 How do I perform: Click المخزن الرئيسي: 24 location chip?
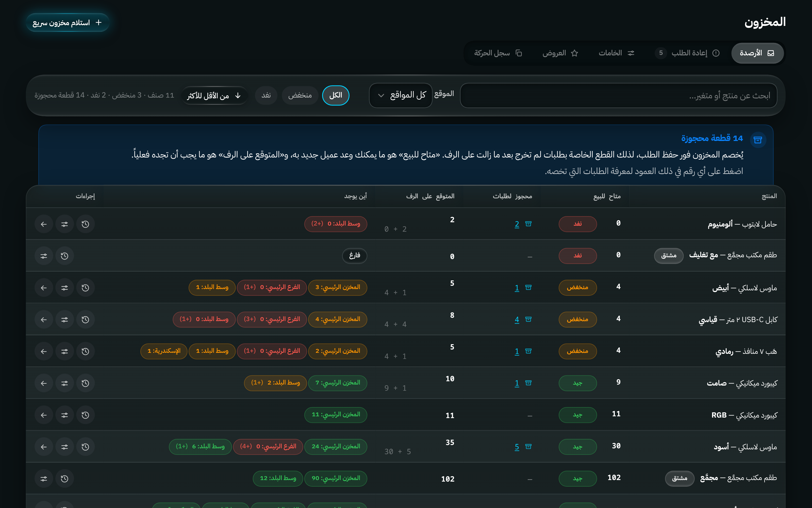point(336,447)
